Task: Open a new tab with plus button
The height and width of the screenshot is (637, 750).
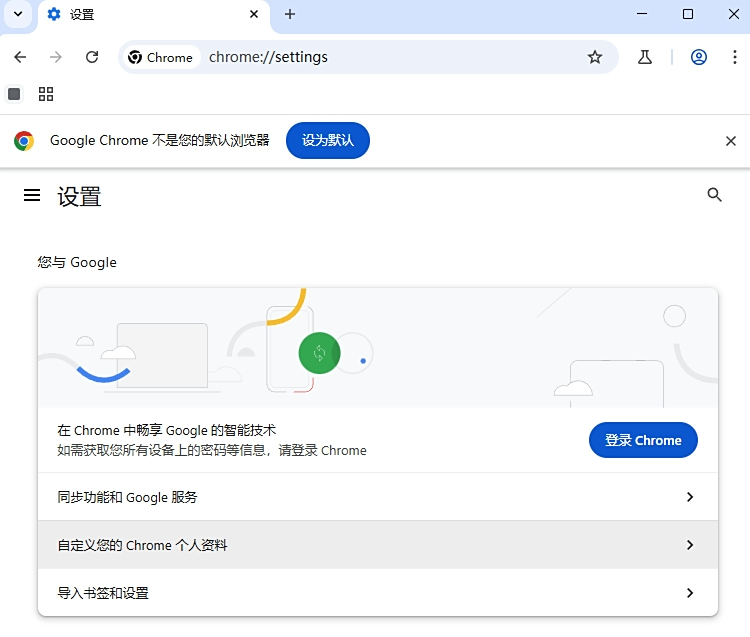Action: click(290, 14)
